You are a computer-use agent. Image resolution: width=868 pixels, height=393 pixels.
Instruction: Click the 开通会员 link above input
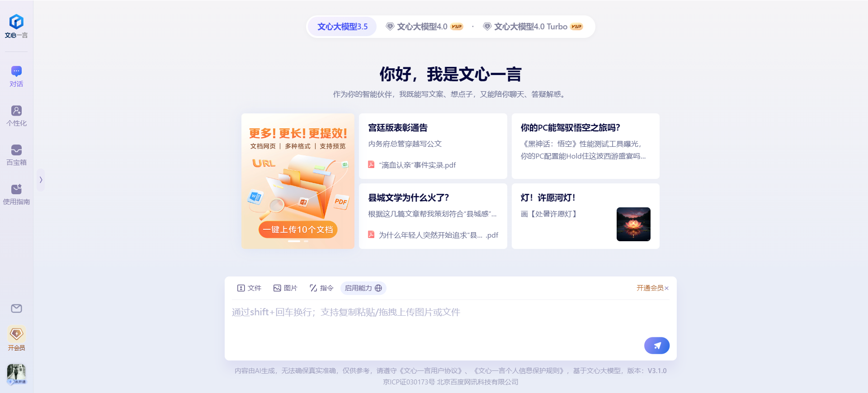click(x=650, y=288)
